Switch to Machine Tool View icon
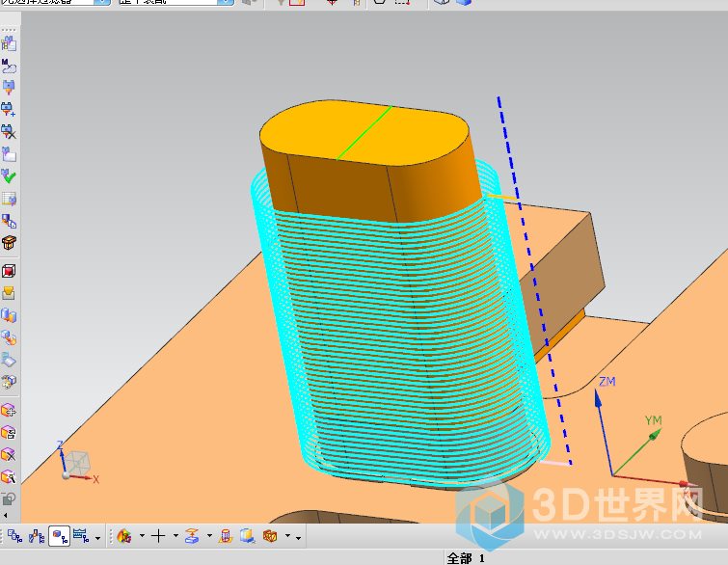This screenshot has height=565, width=728. point(37,537)
